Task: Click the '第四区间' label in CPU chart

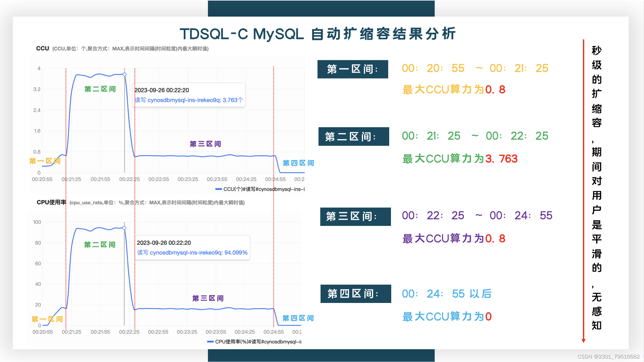Action: coord(298,318)
